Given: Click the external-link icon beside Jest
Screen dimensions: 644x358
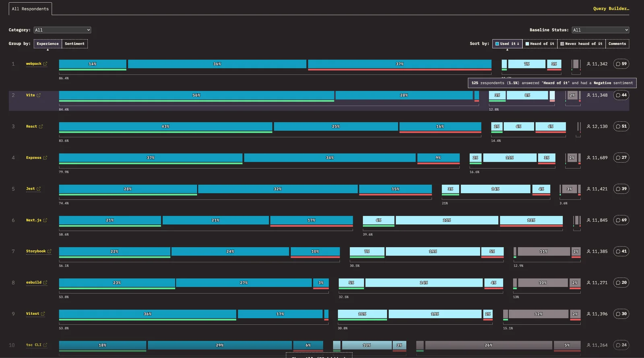Looking at the screenshot, I should point(39,189).
